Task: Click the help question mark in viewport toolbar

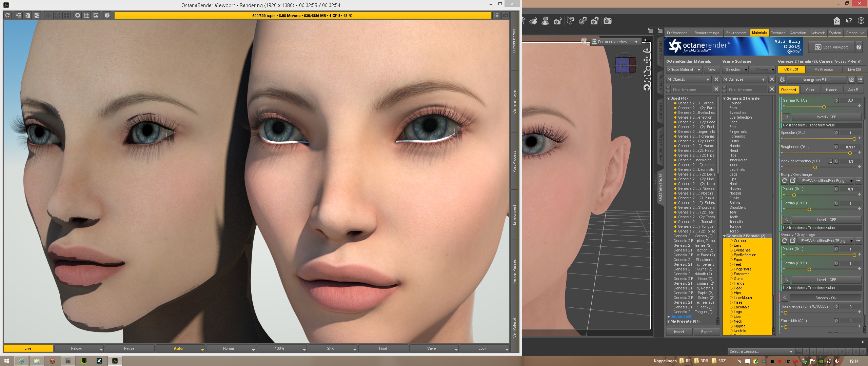Action: (107, 15)
